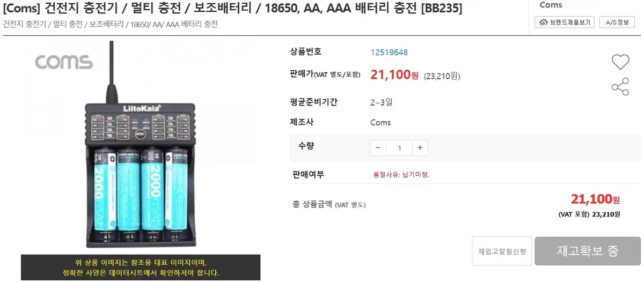
Task: Click 재입고알림신청 restock alert button
Action: 502,251
